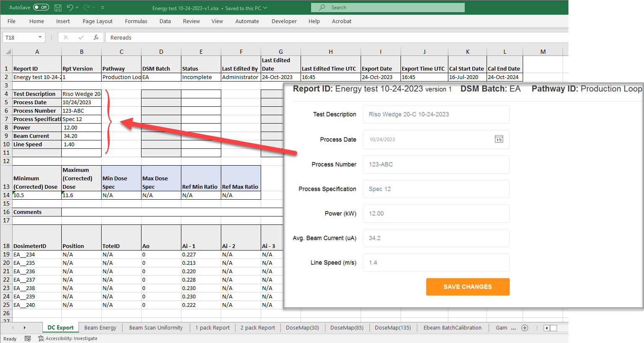The image size is (644, 343).
Task: Click the SAVE CHANGES button
Action: pos(468,287)
